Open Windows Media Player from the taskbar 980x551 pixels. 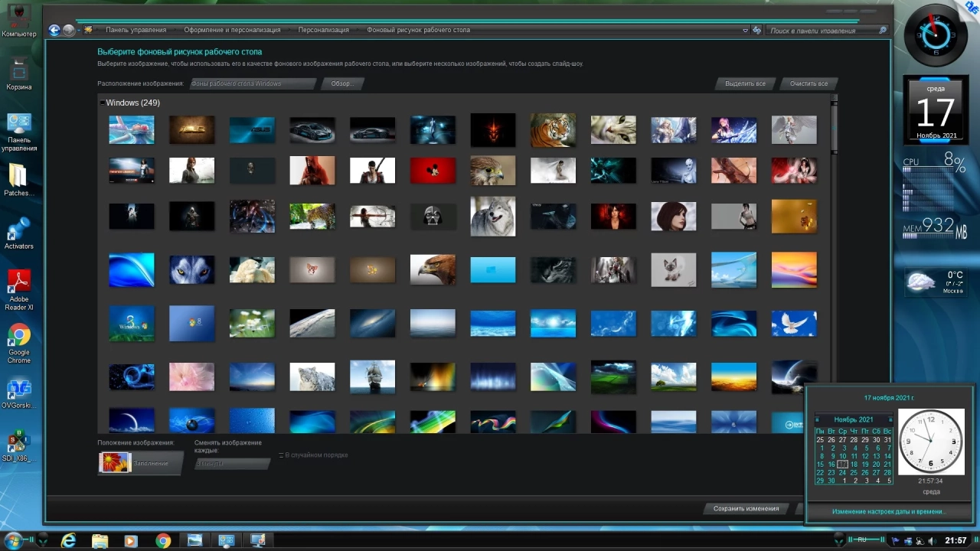(131, 540)
